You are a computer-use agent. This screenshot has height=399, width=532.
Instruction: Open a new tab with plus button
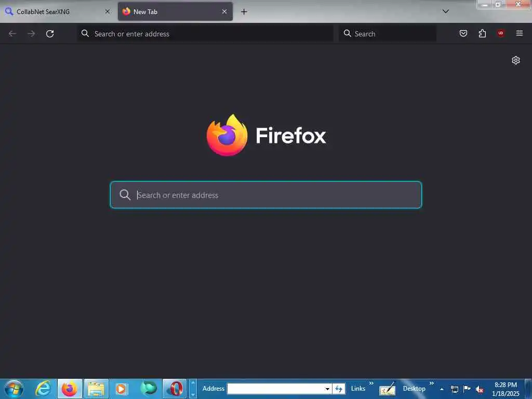(244, 11)
